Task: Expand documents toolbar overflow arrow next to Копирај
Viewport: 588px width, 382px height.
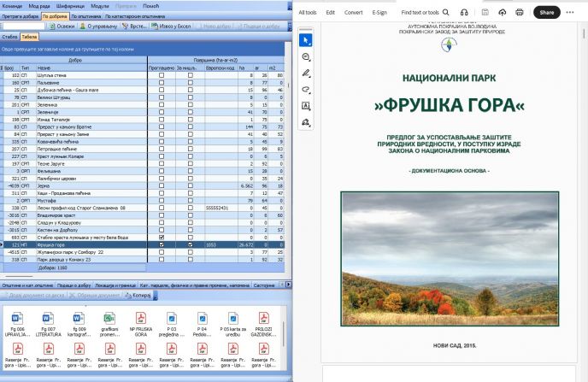Action: pyautogui.click(x=156, y=296)
